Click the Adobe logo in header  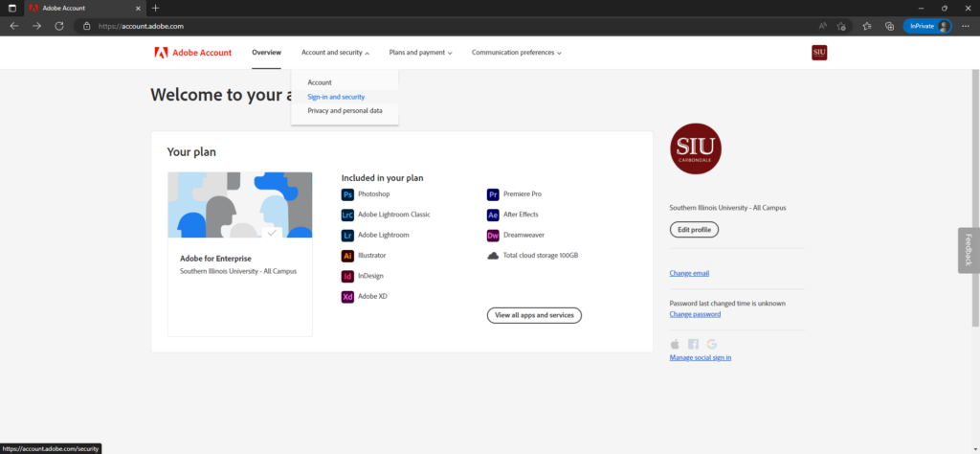point(161,53)
